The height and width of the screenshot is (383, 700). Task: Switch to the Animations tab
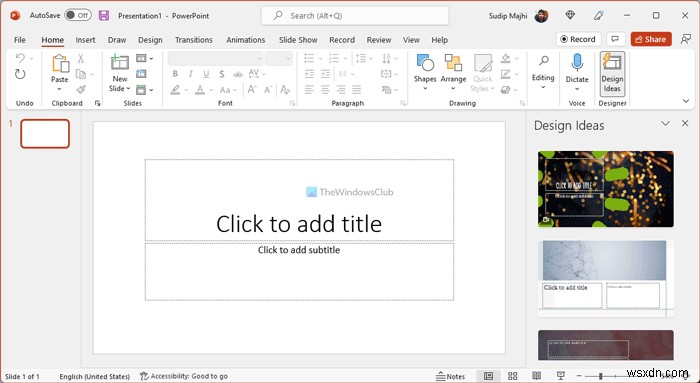click(x=246, y=40)
